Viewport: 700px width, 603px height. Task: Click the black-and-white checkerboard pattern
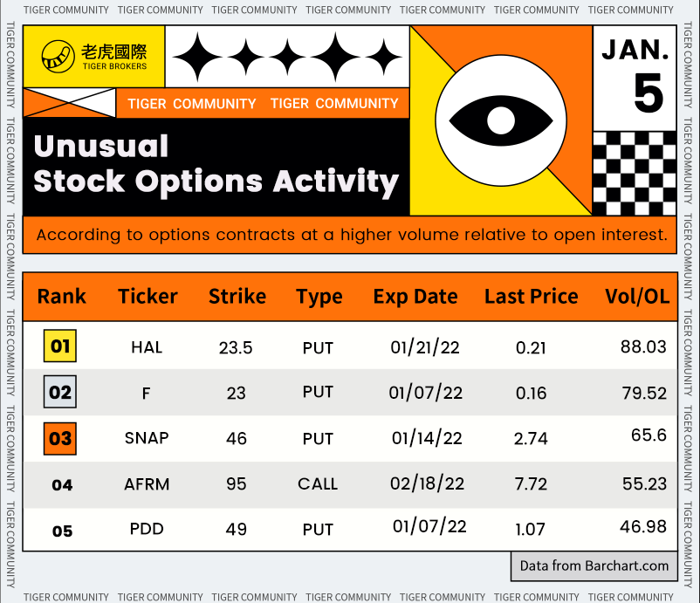[x=634, y=173]
